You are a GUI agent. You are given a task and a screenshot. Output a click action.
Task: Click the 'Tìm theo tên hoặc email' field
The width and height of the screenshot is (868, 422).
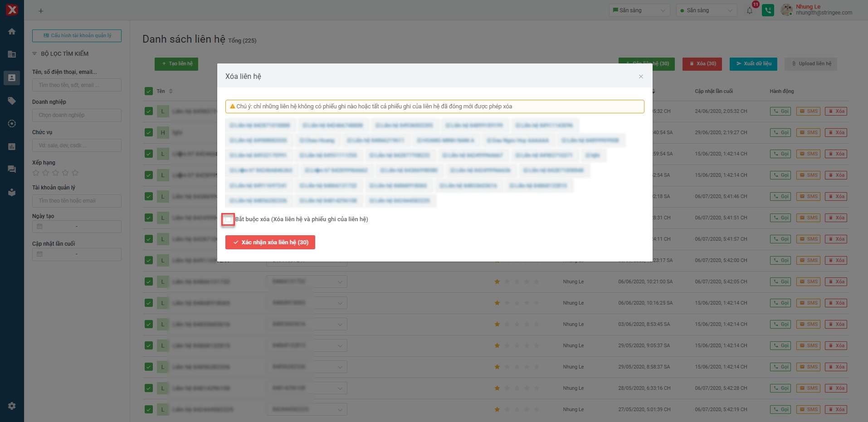(77, 201)
